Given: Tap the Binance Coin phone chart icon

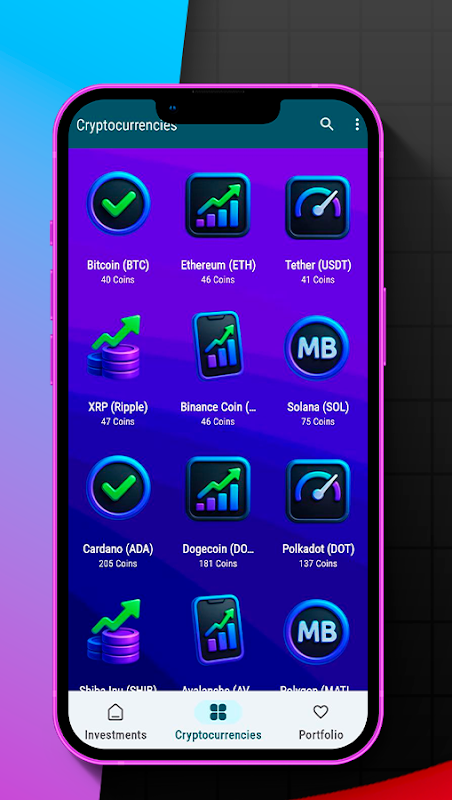Looking at the screenshot, I should click(217, 346).
